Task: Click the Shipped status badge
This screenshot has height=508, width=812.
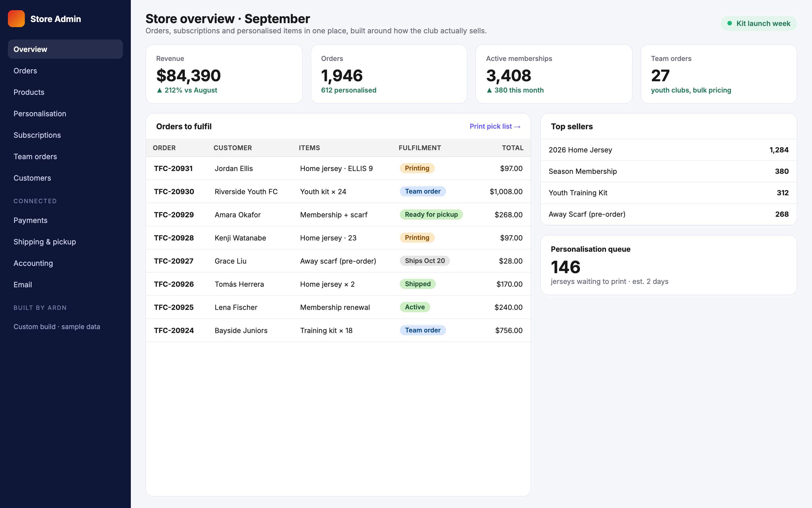Action: [418, 284]
